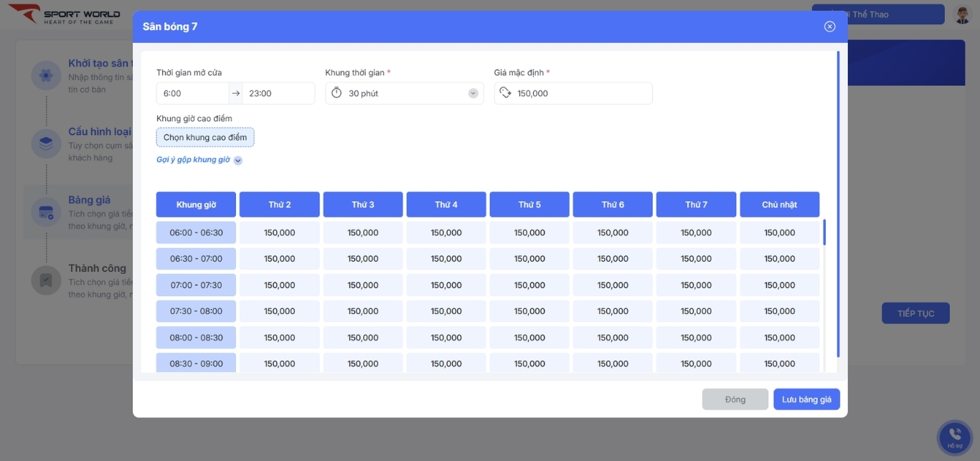Click the opening time 6:00 field

point(192,93)
